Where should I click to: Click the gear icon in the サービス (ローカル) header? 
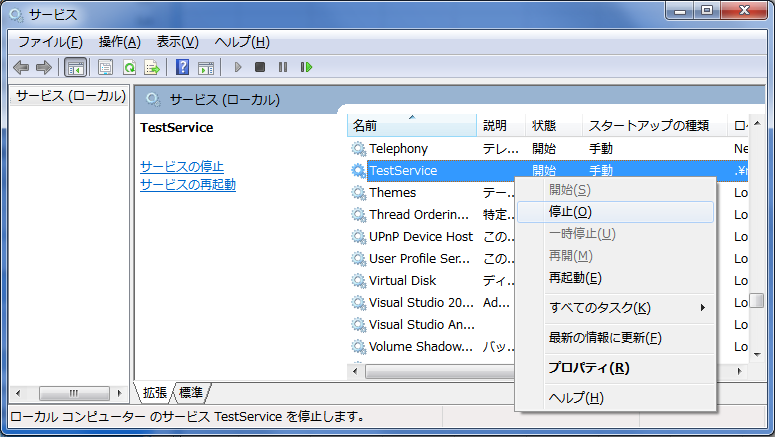[153, 99]
